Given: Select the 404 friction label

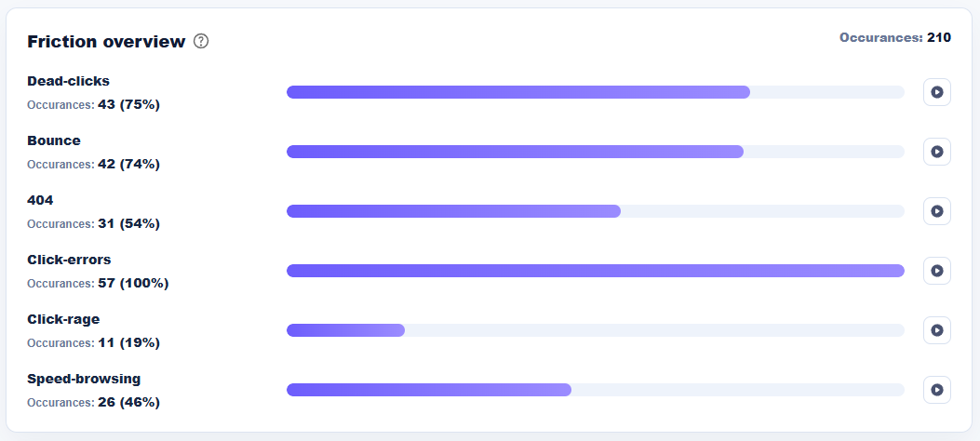Looking at the screenshot, I should 40,200.
